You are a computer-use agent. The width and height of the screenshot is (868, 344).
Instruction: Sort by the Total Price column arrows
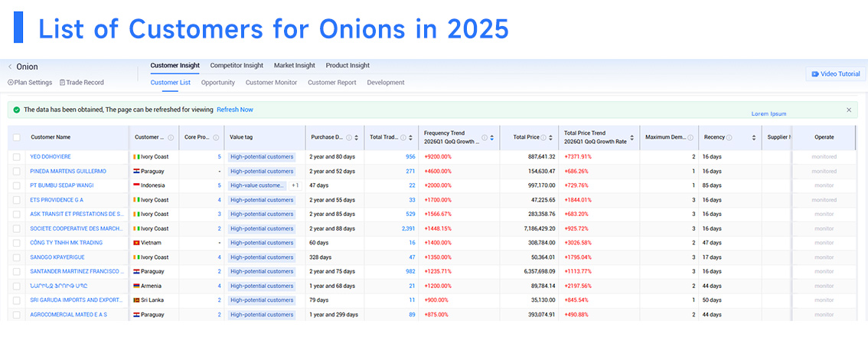coord(551,137)
